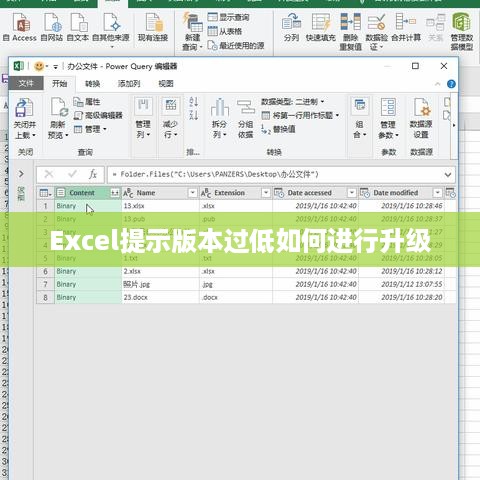Click 替换值 replace values
The height and width of the screenshot is (480, 480).
tap(278, 129)
